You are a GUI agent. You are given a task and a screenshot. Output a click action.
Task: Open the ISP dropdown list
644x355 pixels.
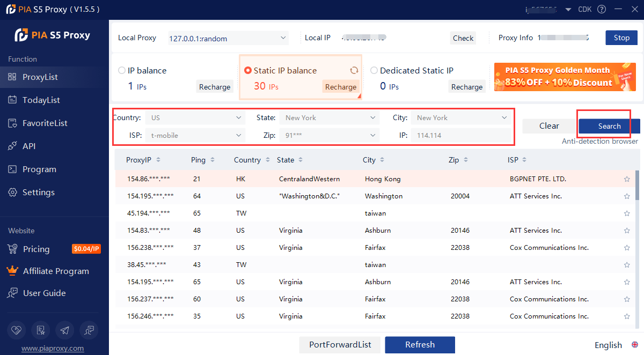pyautogui.click(x=195, y=136)
